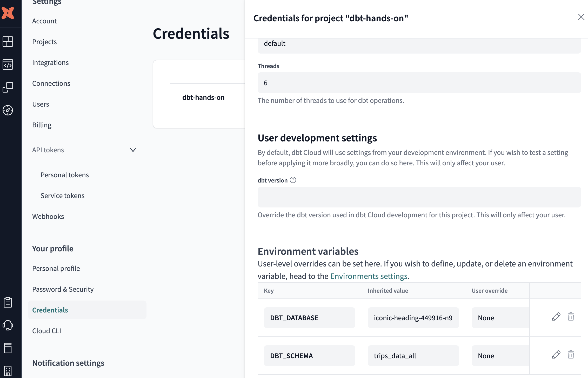Open Service tokens page
Image resolution: width=588 pixels, height=378 pixels.
pos(62,196)
